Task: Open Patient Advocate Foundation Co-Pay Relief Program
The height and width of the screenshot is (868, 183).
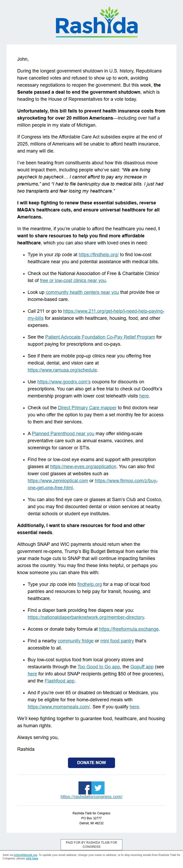Action: pyautogui.click(x=100, y=337)
